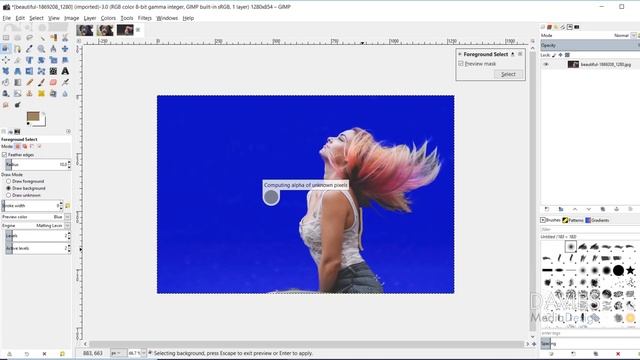
Task: Close the Foreground Select dialog
Action: (x=520, y=54)
